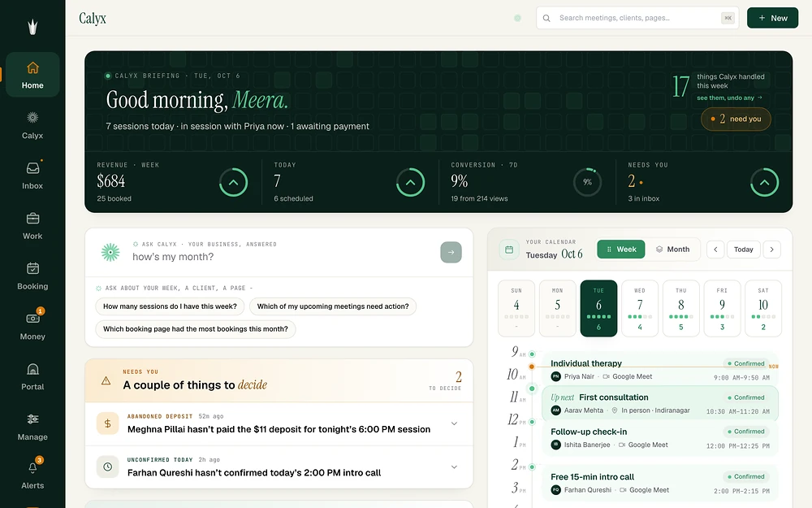Click the 'how's my month?' question field
The width and height of the screenshot is (812, 508).
283,257
